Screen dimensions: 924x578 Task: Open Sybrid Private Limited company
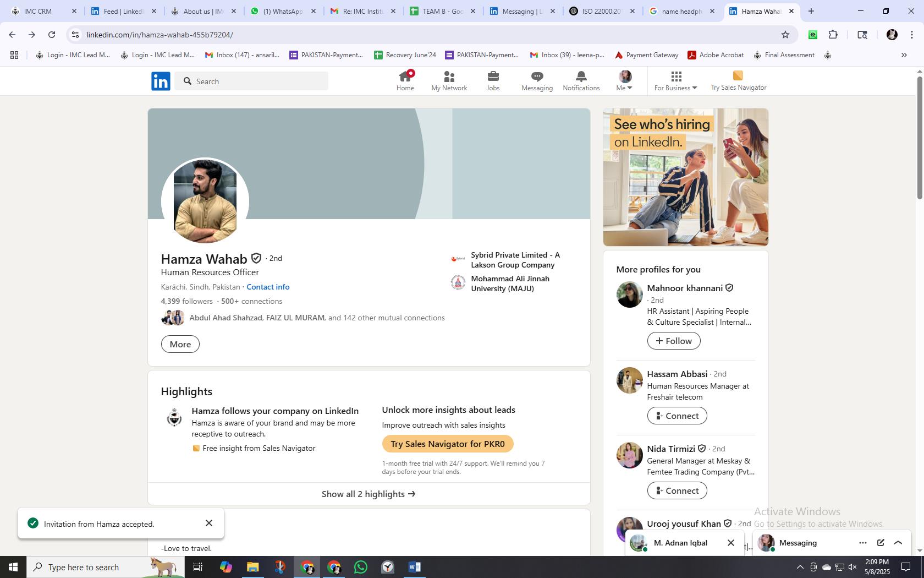coord(515,260)
